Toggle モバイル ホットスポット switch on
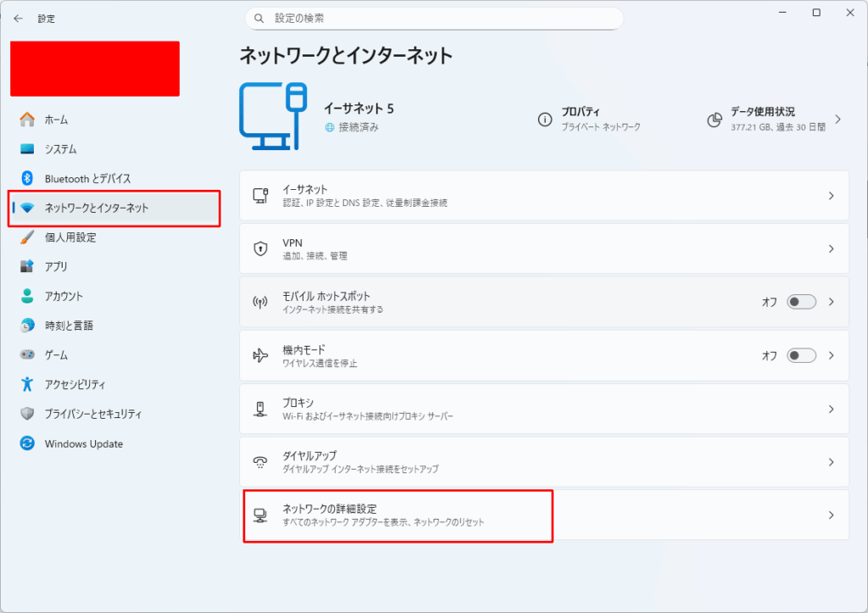Screen dimensions: 868x613 tap(801, 302)
